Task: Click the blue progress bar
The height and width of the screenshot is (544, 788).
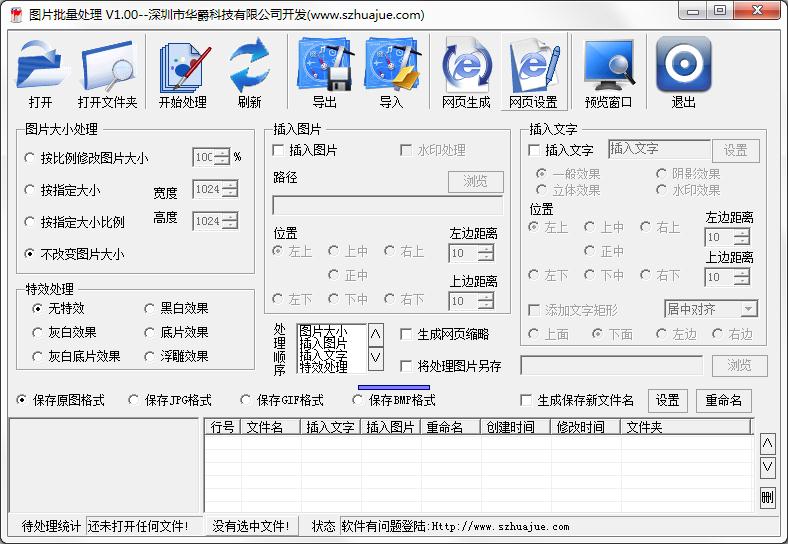Action: [393, 387]
